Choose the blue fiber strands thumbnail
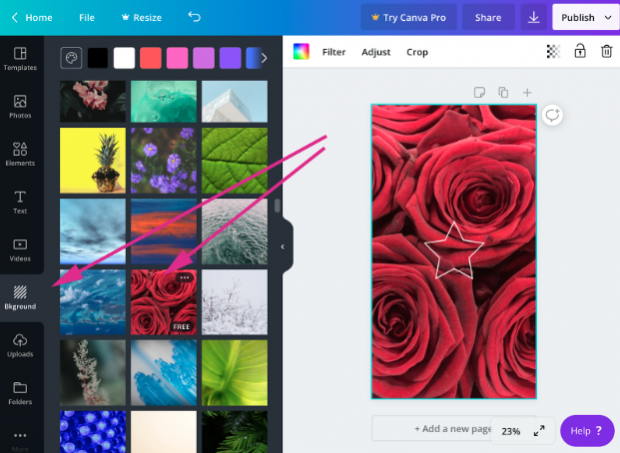620x453 pixels. click(x=164, y=373)
